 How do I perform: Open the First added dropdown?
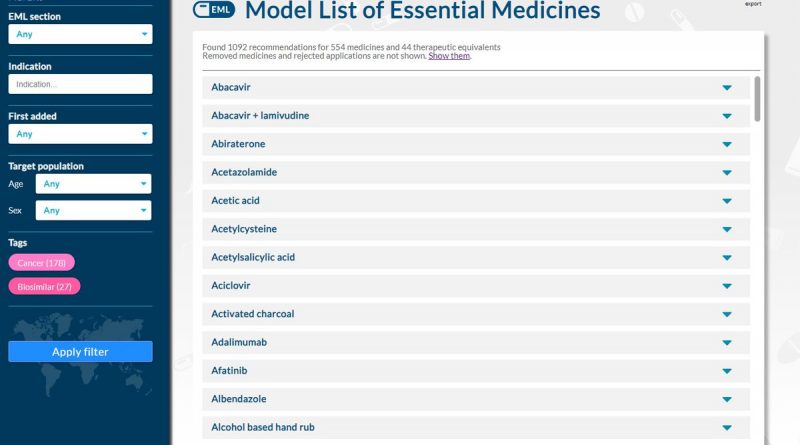[80, 134]
